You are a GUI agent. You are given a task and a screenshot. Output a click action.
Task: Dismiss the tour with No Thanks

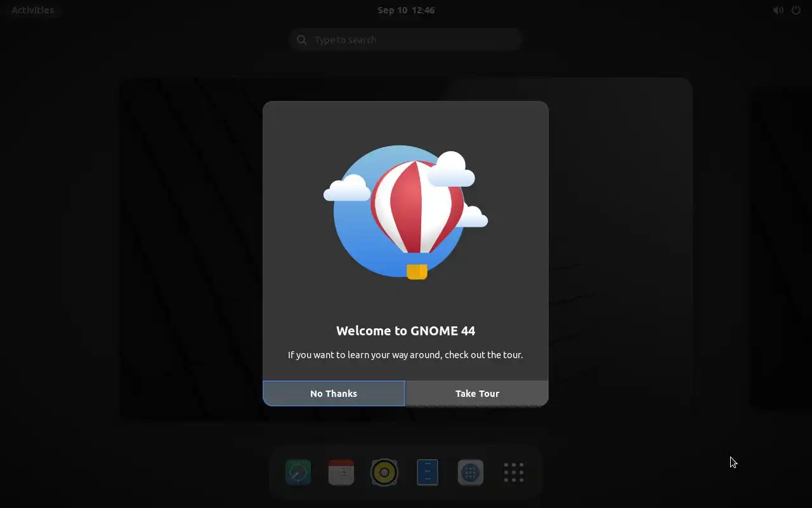click(334, 393)
